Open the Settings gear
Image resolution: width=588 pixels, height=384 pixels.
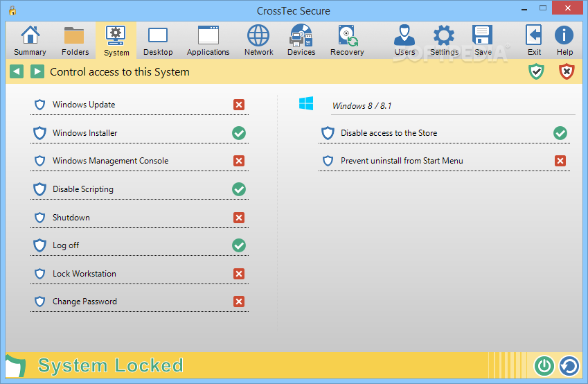tap(444, 40)
